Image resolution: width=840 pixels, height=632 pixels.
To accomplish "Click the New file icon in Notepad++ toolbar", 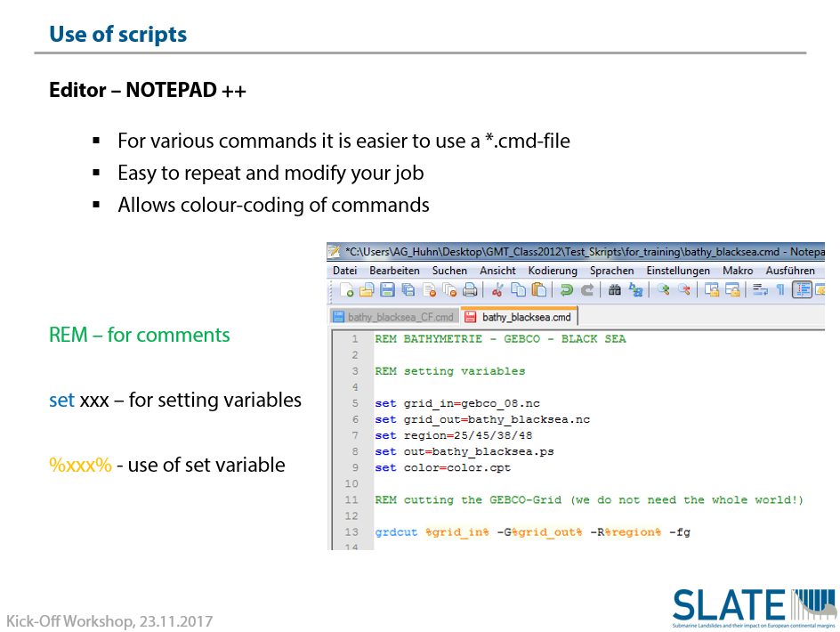I will tap(347, 290).
